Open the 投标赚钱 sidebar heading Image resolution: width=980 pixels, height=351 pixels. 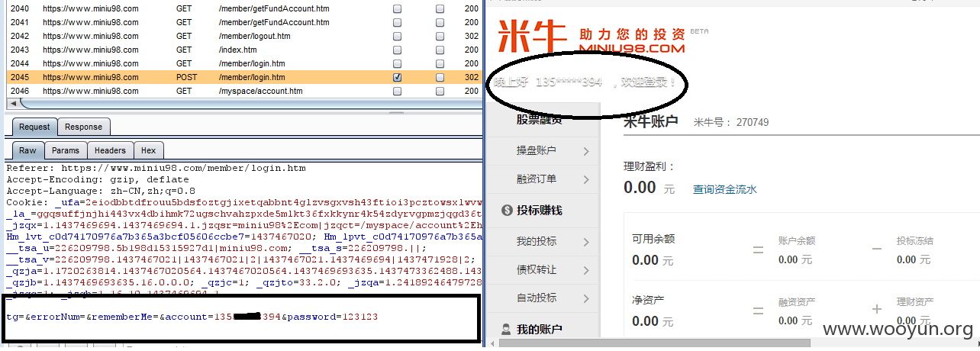[x=539, y=210]
